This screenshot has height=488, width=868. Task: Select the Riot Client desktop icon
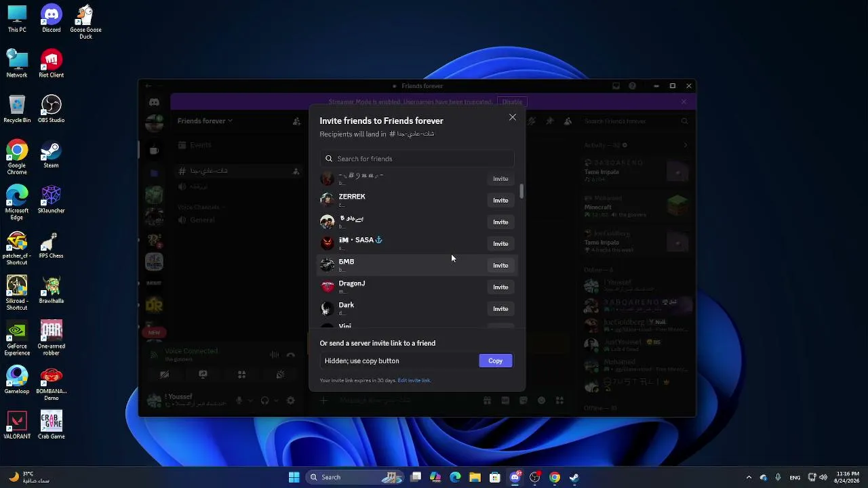pos(52,64)
